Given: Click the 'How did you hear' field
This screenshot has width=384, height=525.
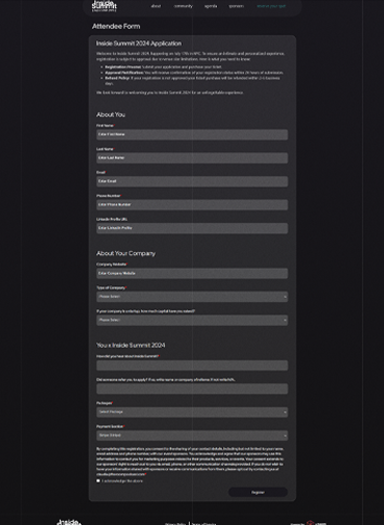Looking at the screenshot, I should 192,365.
